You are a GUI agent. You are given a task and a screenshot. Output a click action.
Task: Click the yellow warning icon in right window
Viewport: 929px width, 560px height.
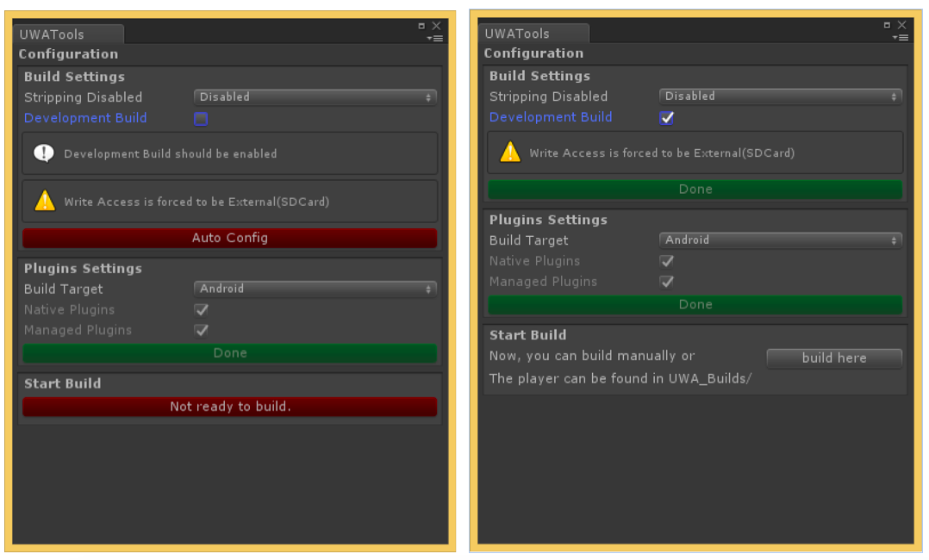tap(510, 152)
